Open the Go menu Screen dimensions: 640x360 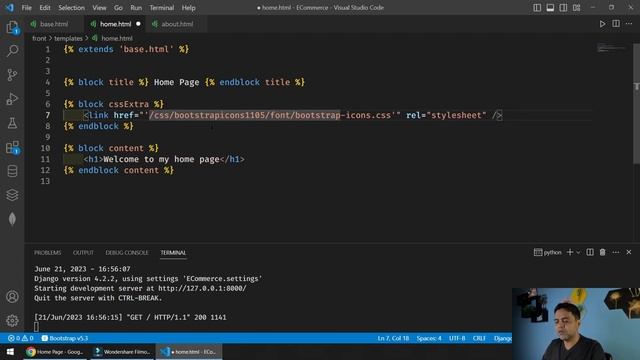coord(118,8)
